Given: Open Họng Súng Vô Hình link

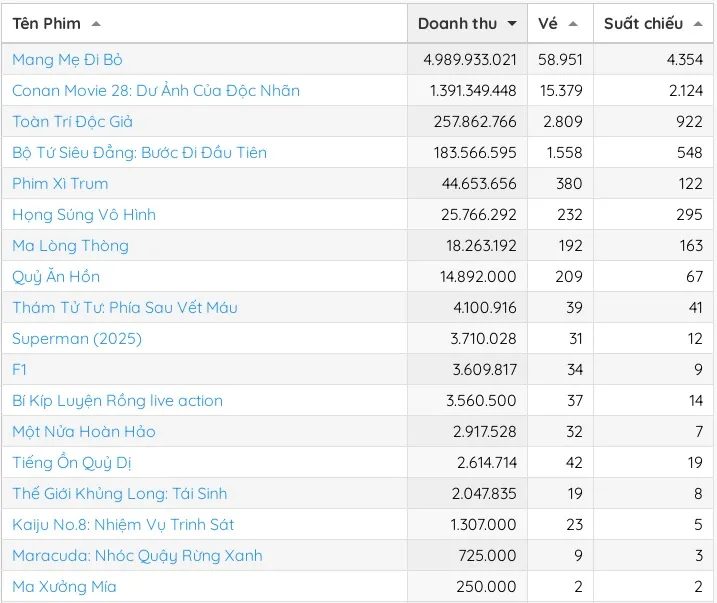Looking at the screenshot, I should pyautogui.click(x=84, y=215).
